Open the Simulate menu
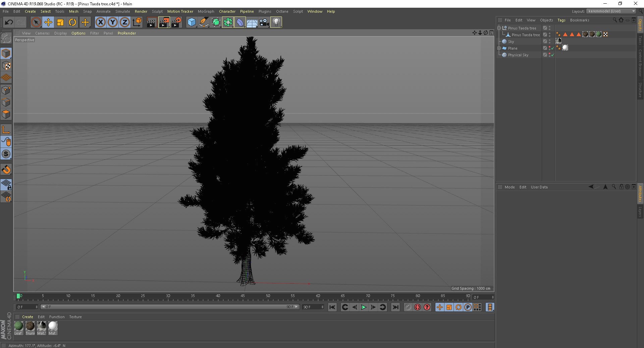This screenshot has height=348, width=644. 123,11
